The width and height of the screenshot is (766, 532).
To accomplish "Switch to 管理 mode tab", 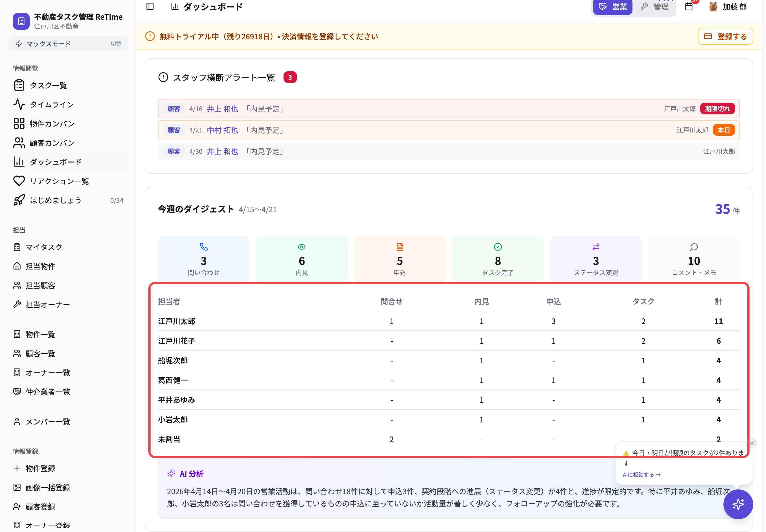I will coord(654,7).
